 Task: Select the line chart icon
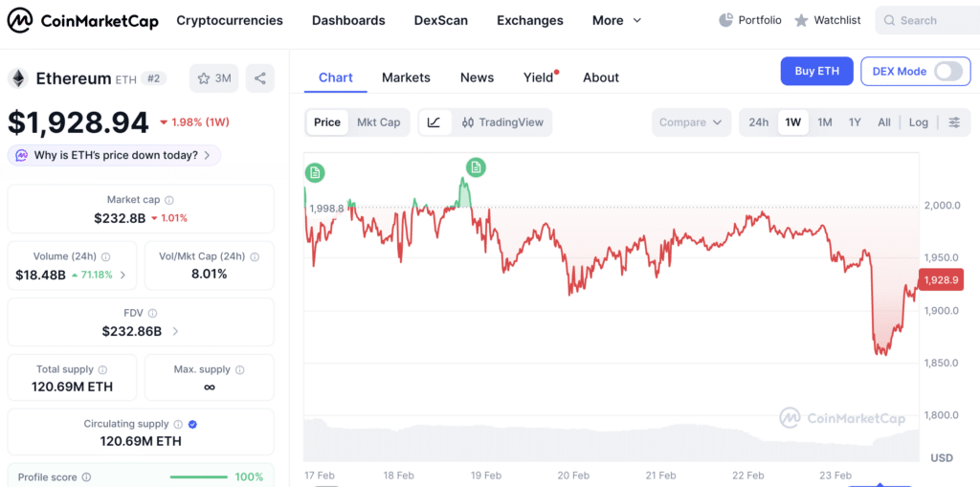point(434,122)
